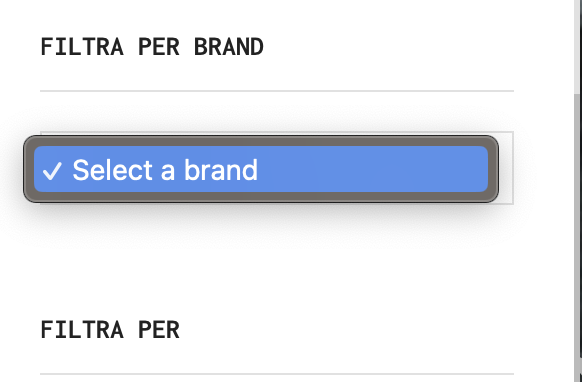
Task: Click the word "Select" in the blue option
Action: 113,170
